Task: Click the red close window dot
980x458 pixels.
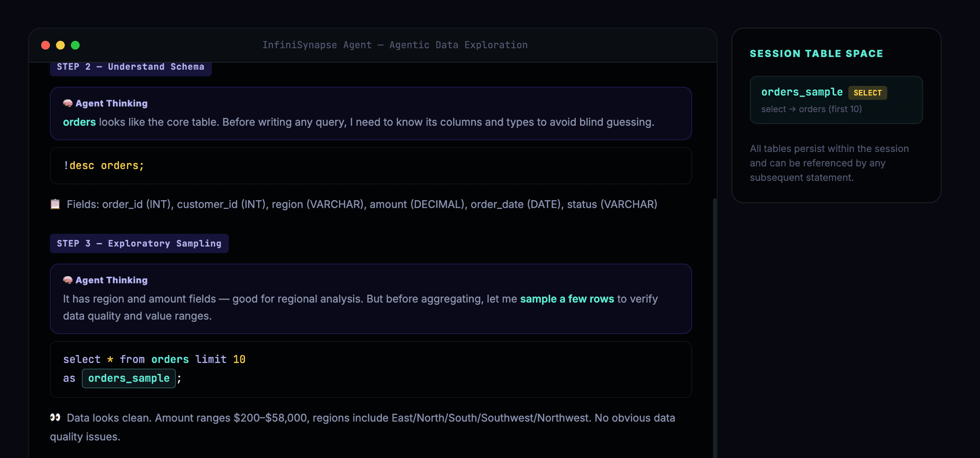Action: click(45, 45)
